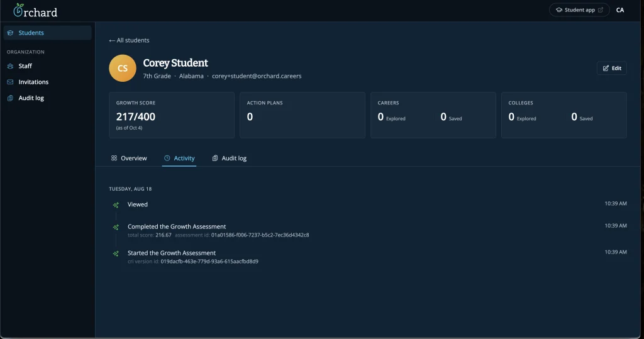Switch to the student's Audit log tab
Viewport: 644px width, 339px height.
tap(229, 158)
